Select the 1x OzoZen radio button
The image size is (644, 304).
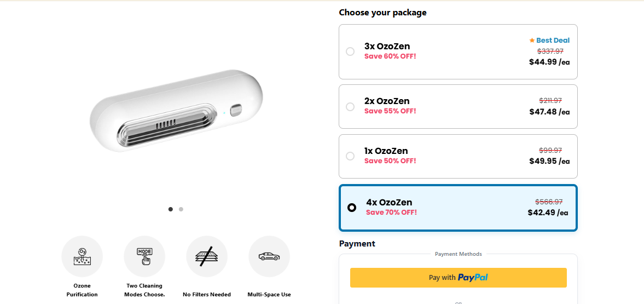point(350,156)
